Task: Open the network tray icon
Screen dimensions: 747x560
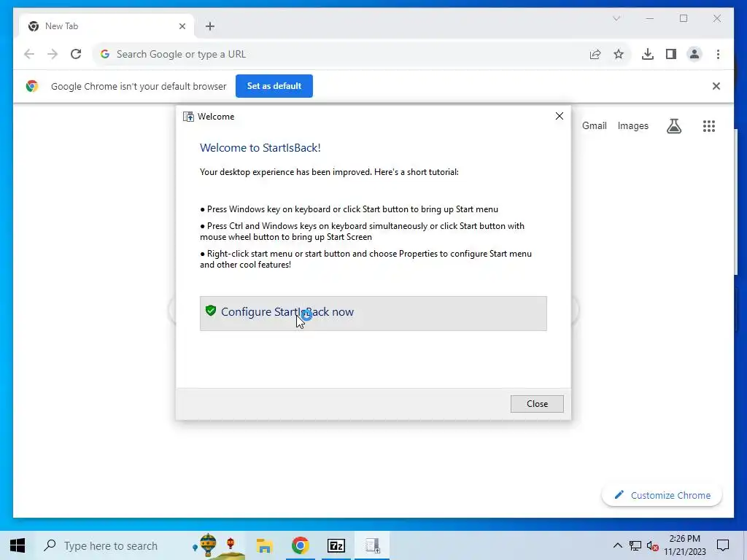Action: [x=635, y=545]
